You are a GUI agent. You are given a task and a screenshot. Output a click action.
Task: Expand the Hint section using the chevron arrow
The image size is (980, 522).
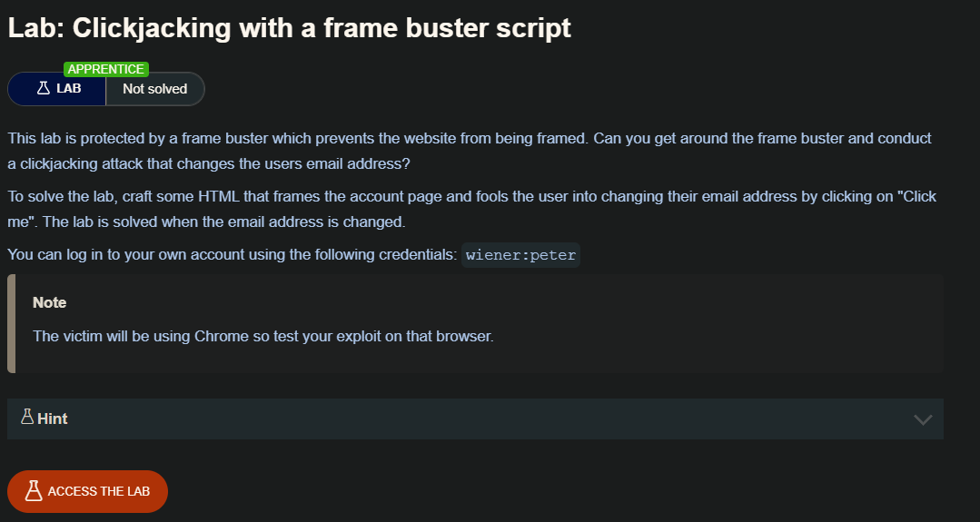pos(923,419)
